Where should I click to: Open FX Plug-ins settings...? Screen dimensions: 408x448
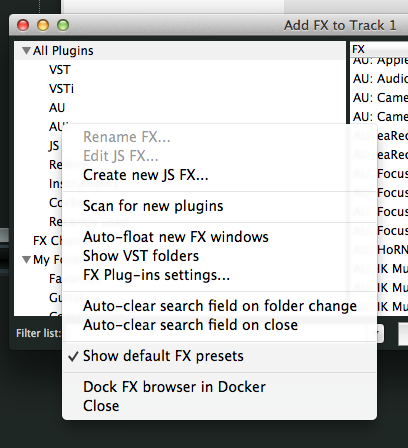(219, 275)
